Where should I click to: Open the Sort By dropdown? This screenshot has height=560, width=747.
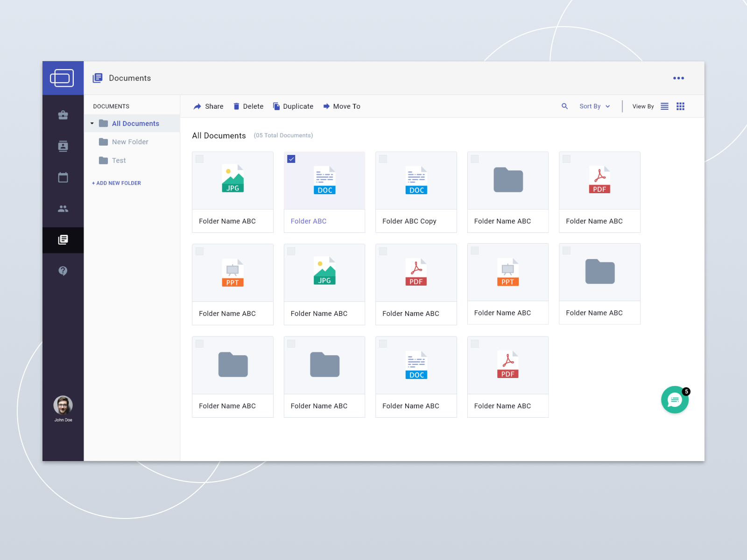tap(594, 106)
